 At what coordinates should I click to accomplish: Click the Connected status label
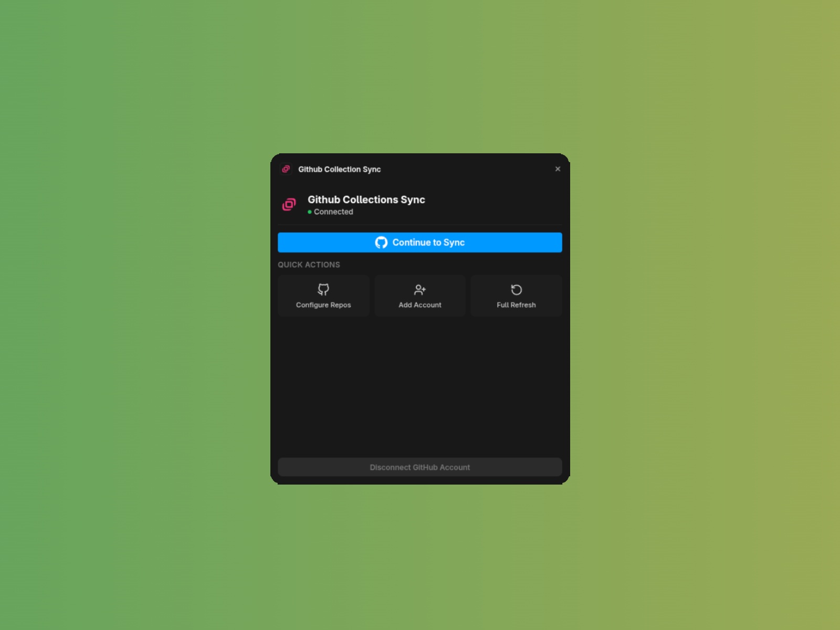(x=334, y=212)
